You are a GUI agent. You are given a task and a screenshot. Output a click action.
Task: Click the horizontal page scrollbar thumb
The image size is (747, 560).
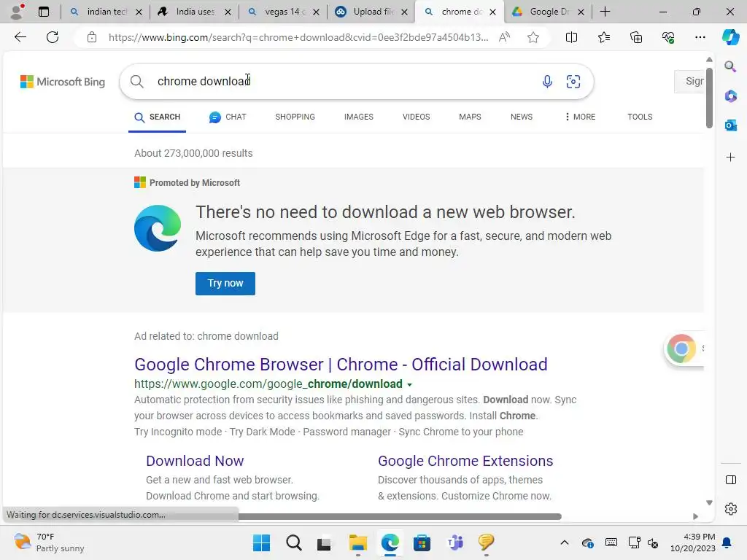click(400, 516)
